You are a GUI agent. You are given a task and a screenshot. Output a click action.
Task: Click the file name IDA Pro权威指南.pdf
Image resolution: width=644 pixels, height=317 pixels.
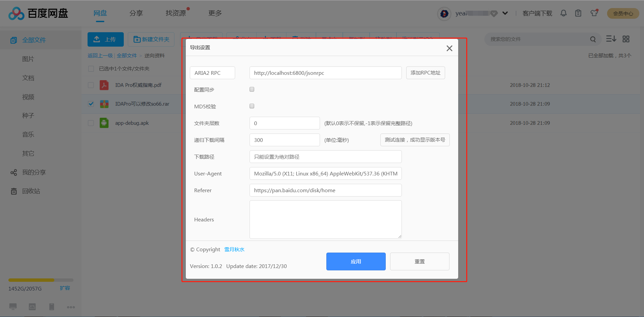click(138, 85)
